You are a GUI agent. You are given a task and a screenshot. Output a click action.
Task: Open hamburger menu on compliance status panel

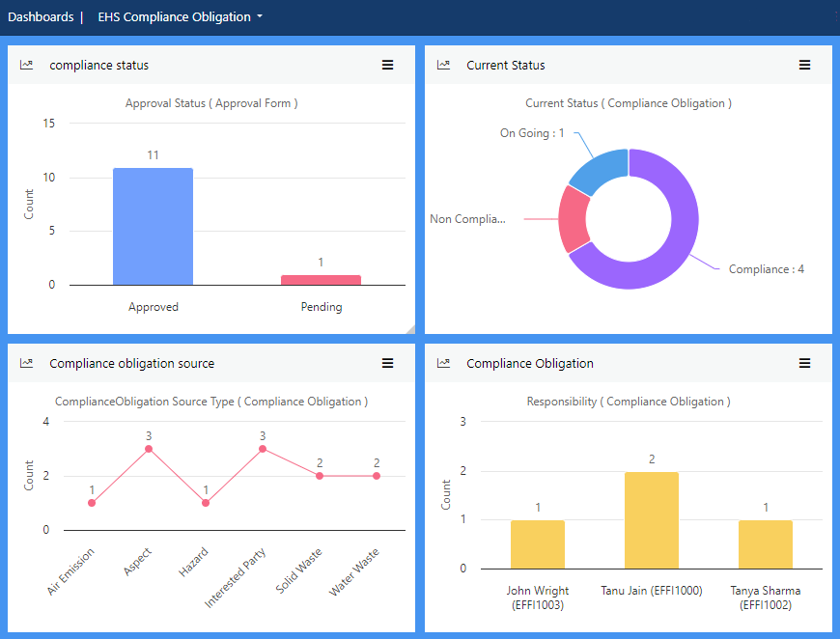[x=387, y=66]
